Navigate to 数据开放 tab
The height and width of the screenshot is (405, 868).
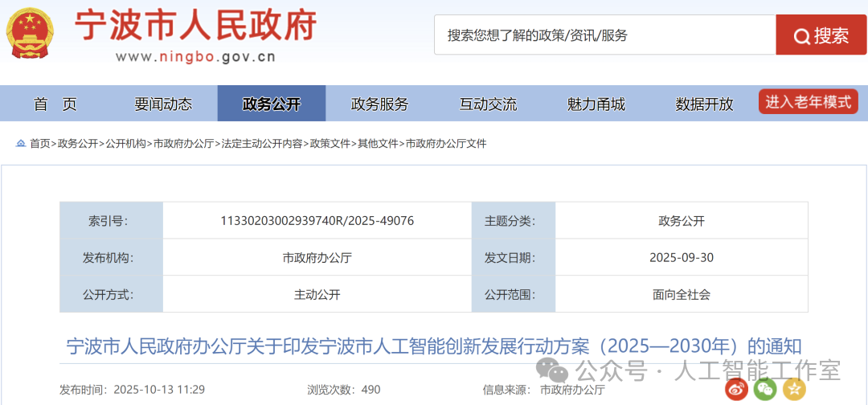pyautogui.click(x=704, y=104)
